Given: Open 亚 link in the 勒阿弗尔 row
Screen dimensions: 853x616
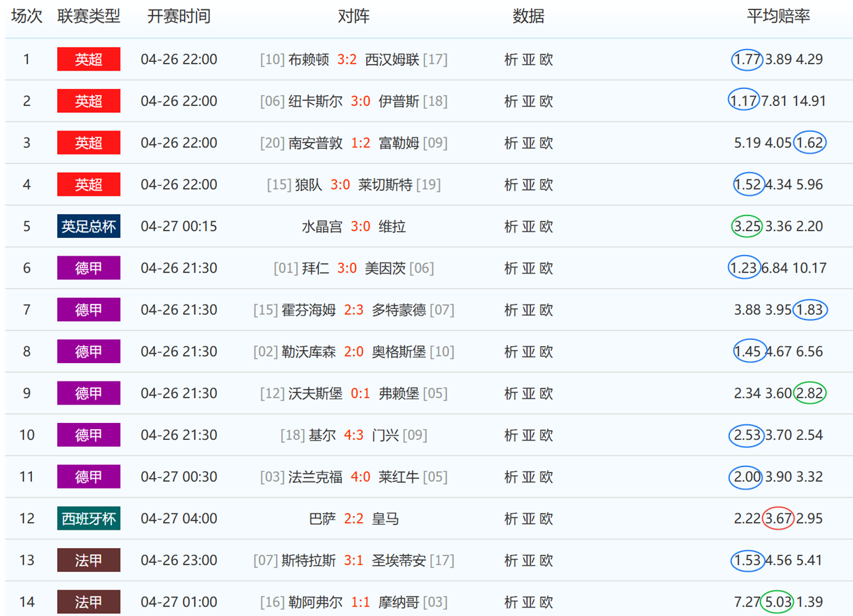Looking at the screenshot, I should (529, 602).
